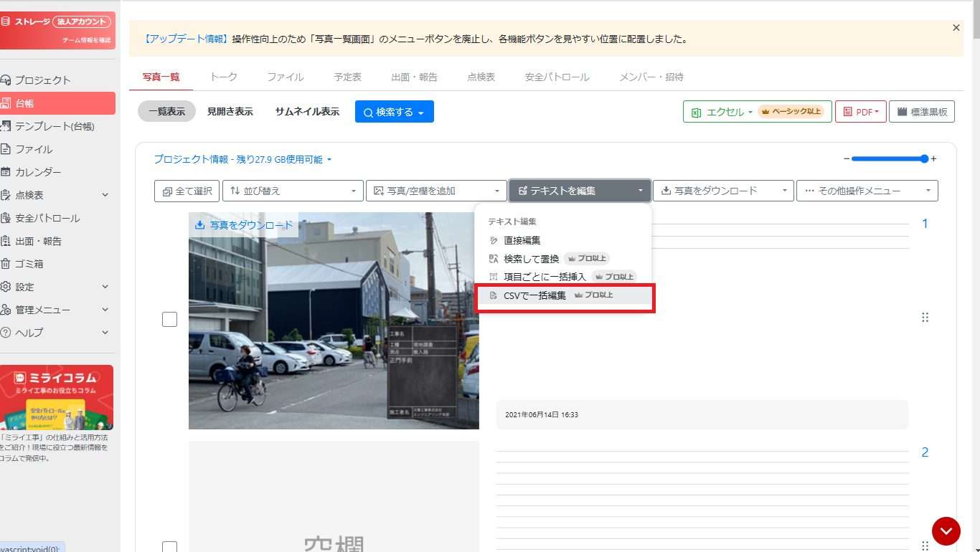Image resolution: width=980 pixels, height=552 pixels.
Task: Click the ストレージ 法人アカウント banner
Action: click(57, 29)
